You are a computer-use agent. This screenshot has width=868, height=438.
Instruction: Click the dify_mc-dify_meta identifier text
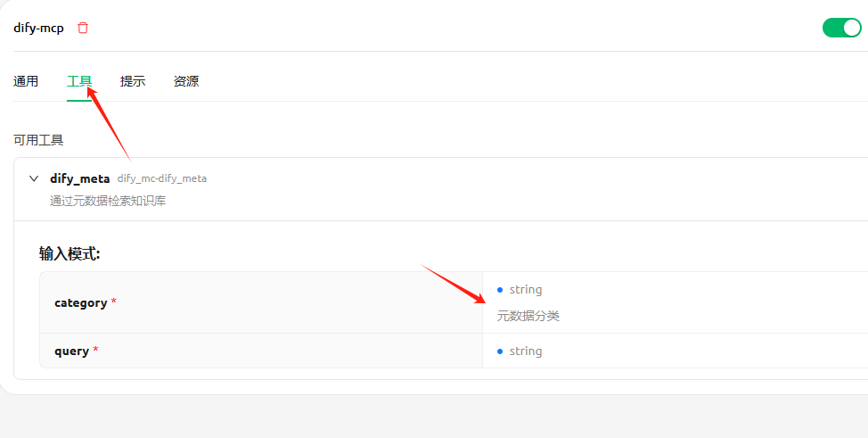coord(161,178)
